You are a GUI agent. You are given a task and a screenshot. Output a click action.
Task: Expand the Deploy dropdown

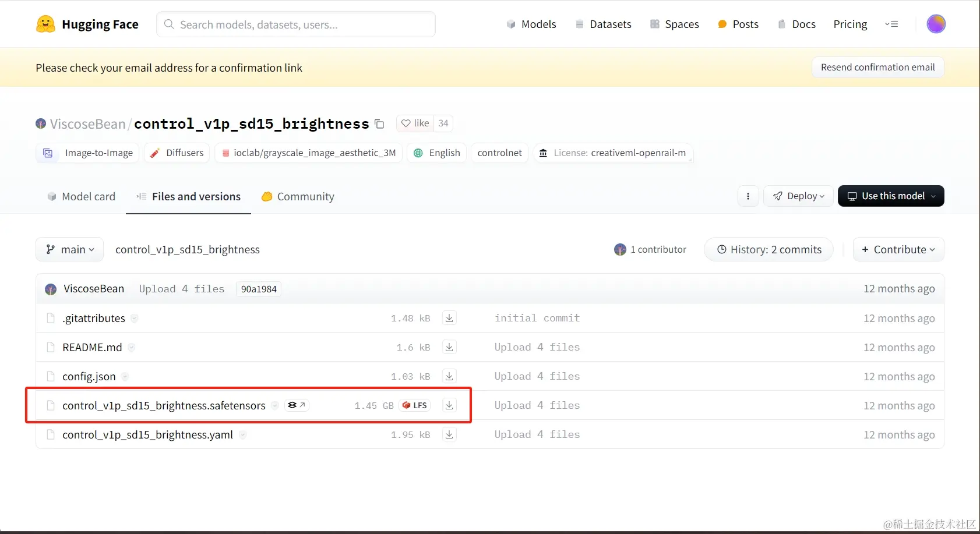(798, 196)
